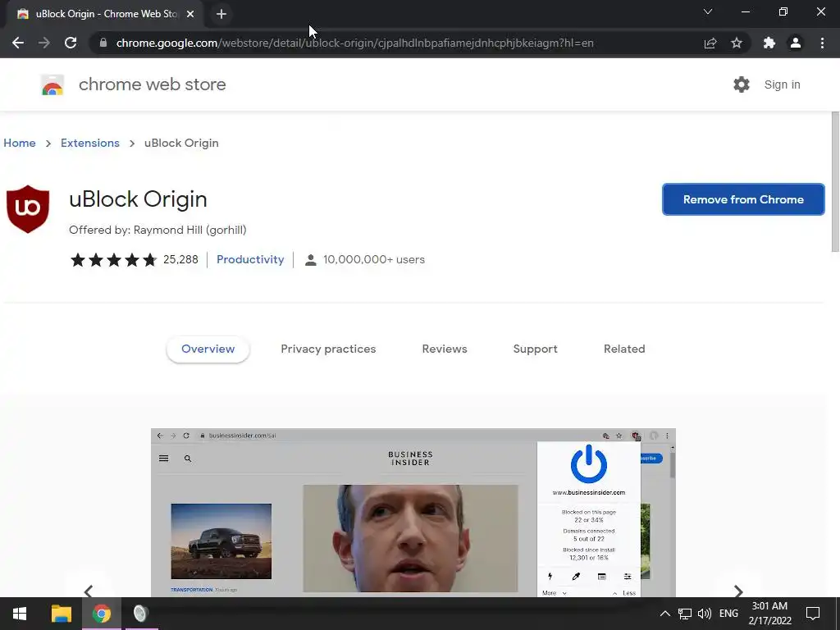The width and height of the screenshot is (840, 630).
Task: Show hidden system tray icons
Action: 664,614
